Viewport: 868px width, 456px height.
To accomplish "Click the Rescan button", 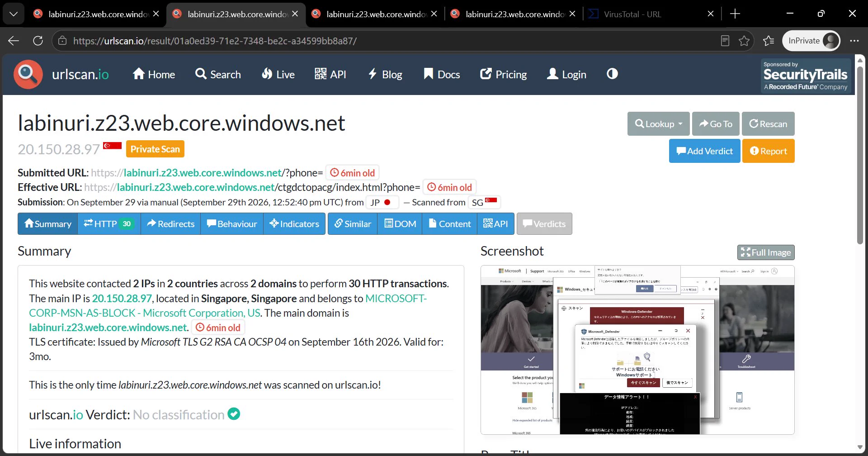I will [x=768, y=124].
